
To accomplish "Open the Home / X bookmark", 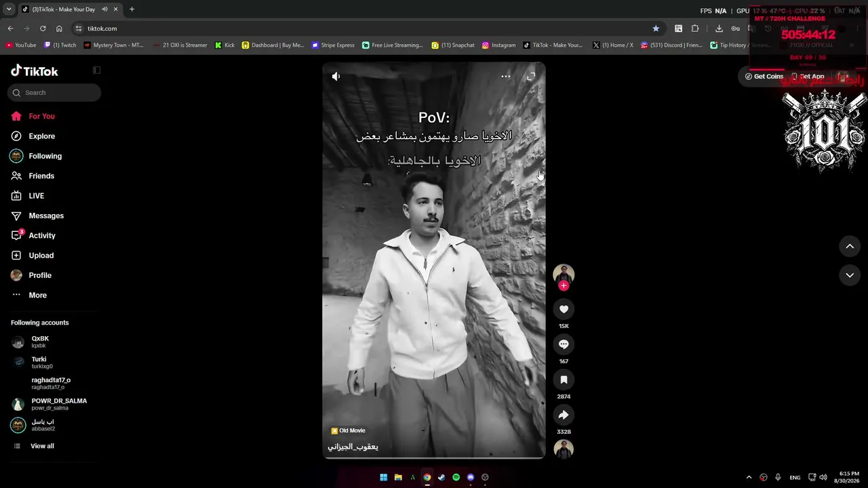I will (613, 45).
